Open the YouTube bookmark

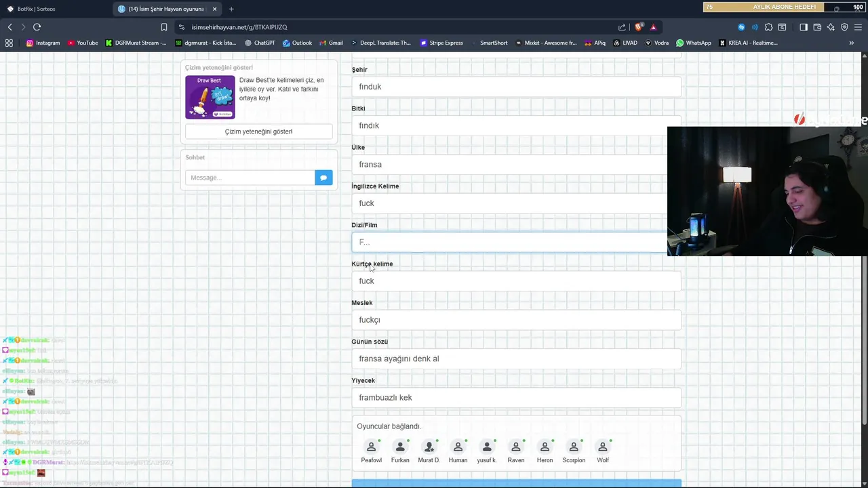coord(83,43)
